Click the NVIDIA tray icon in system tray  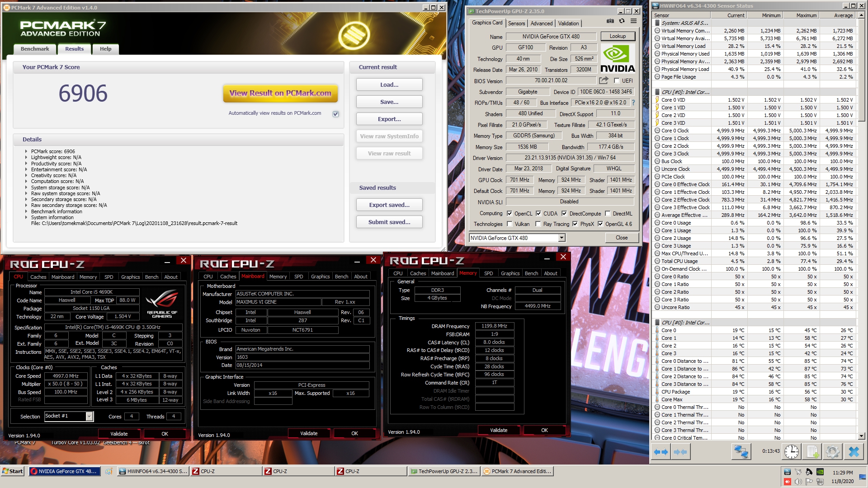click(x=820, y=472)
